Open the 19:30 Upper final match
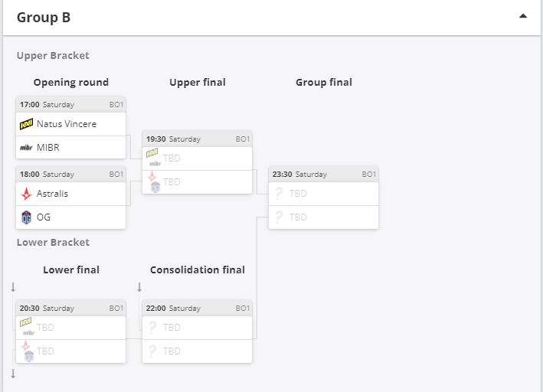The image size is (543, 392). tap(197, 139)
